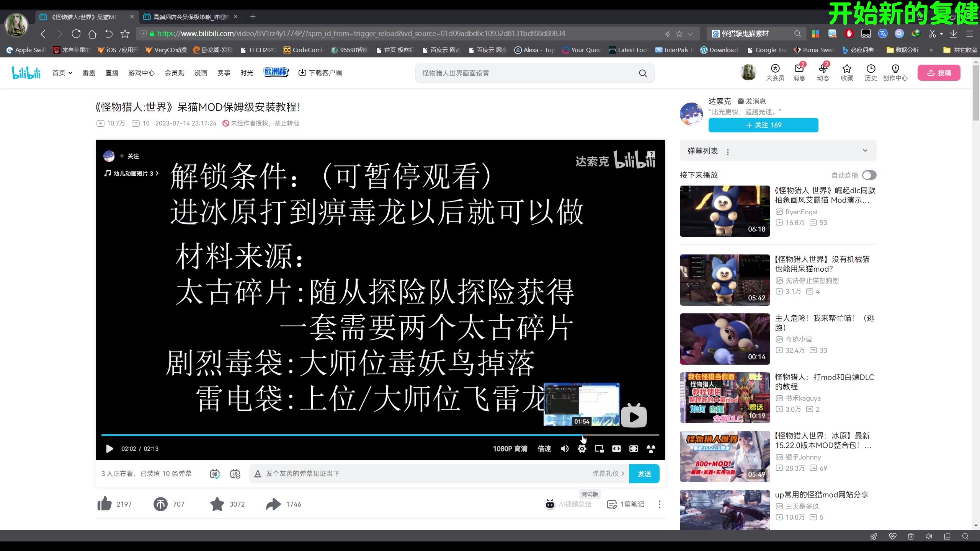This screenshot has height=551, width=980.
Task: Like the video with thumbs-up icon
Action: click(104, 504)
